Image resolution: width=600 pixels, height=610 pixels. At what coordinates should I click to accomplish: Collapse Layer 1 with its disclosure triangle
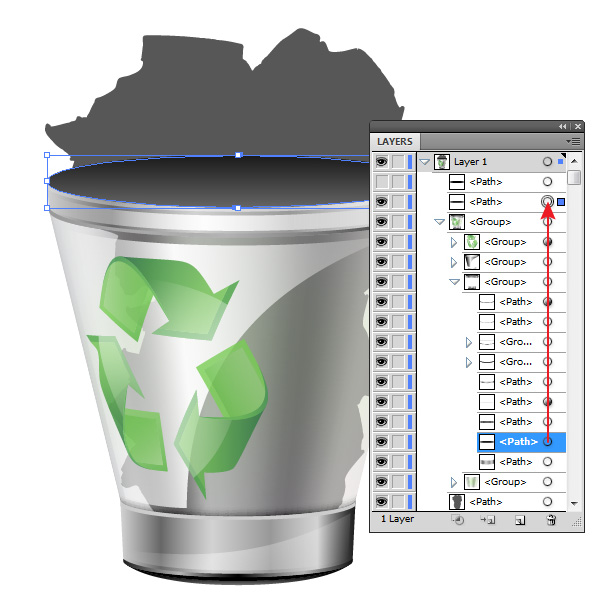tap(425, 162)
